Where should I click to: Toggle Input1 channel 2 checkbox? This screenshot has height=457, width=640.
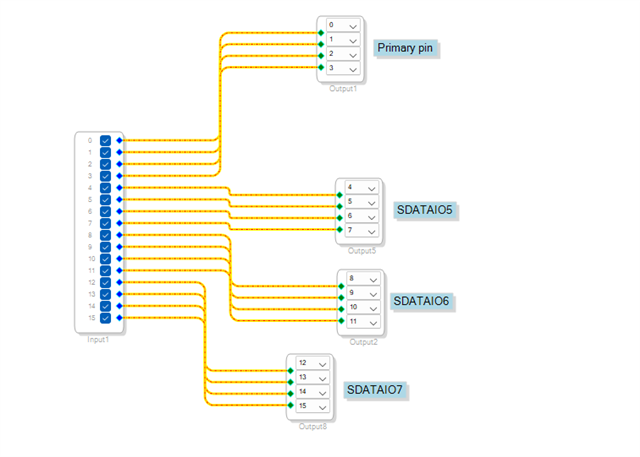tap(105, 164)
